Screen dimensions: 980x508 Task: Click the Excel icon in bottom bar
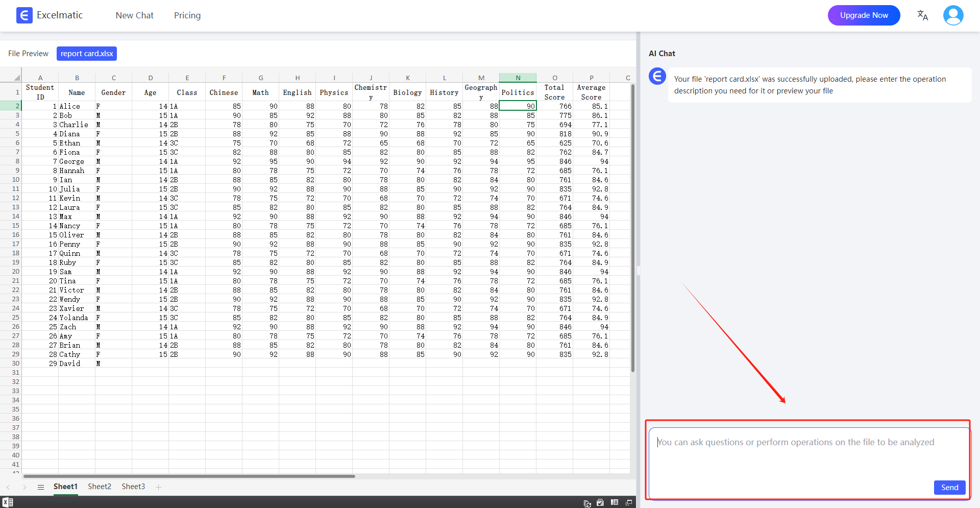(x=8, y=502)
